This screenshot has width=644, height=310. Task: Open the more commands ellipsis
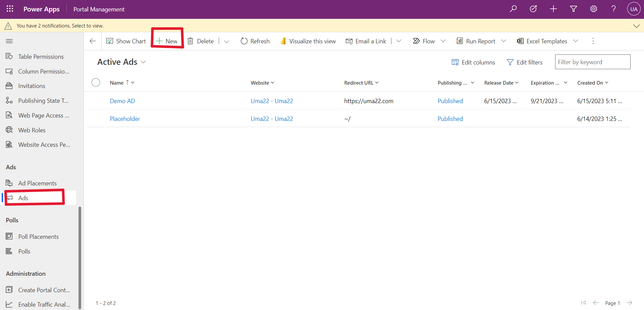593,41
